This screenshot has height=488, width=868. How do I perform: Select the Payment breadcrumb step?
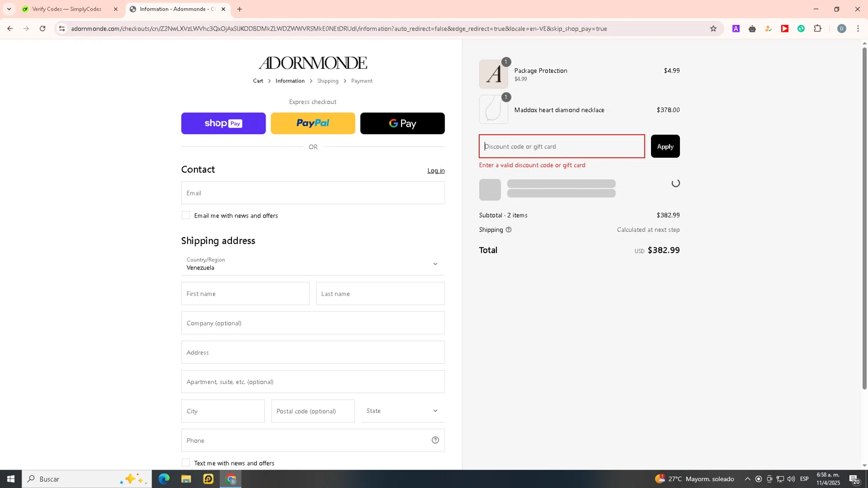(362, 81)
